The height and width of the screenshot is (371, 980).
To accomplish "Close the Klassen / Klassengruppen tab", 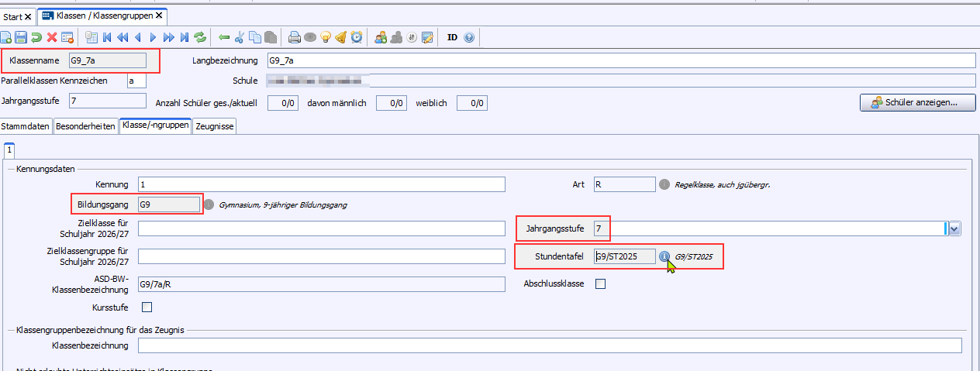I will coord(160,15).
